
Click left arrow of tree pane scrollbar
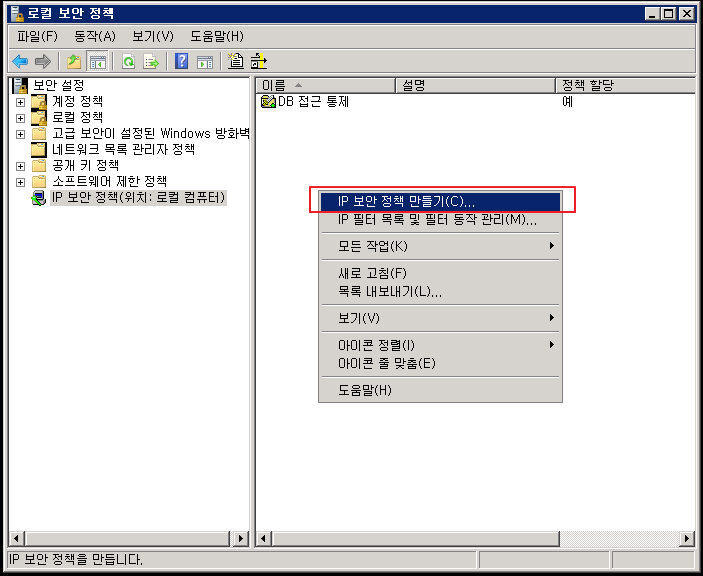[x=17, y=538]
